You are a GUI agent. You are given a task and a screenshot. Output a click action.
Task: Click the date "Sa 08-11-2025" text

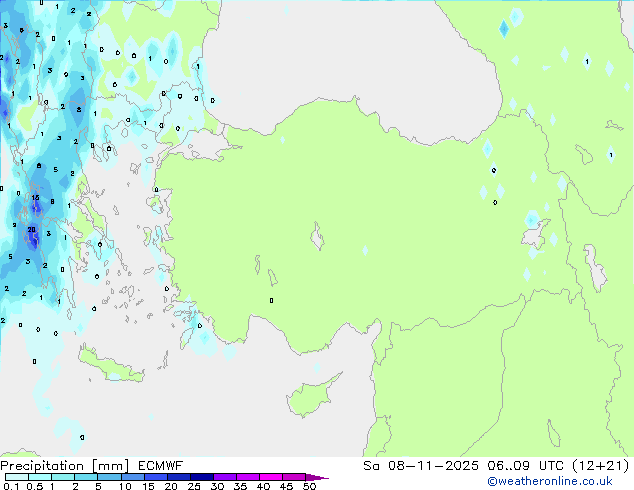[421, 466]
